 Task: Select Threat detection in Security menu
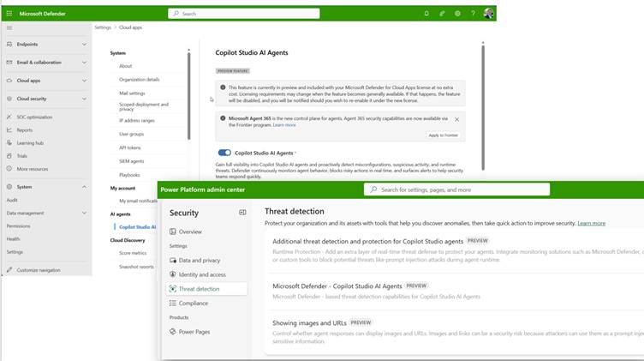coord(199,289)
